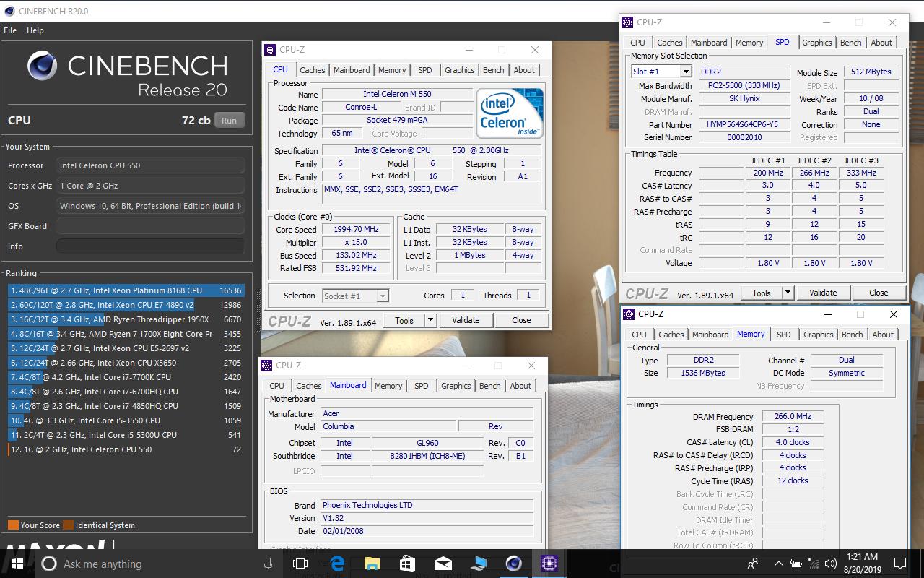Screen dimensions: 924x578
Task: Click the part number HYMP564S64CP6-Y5
Action: [x=743, y=125]
